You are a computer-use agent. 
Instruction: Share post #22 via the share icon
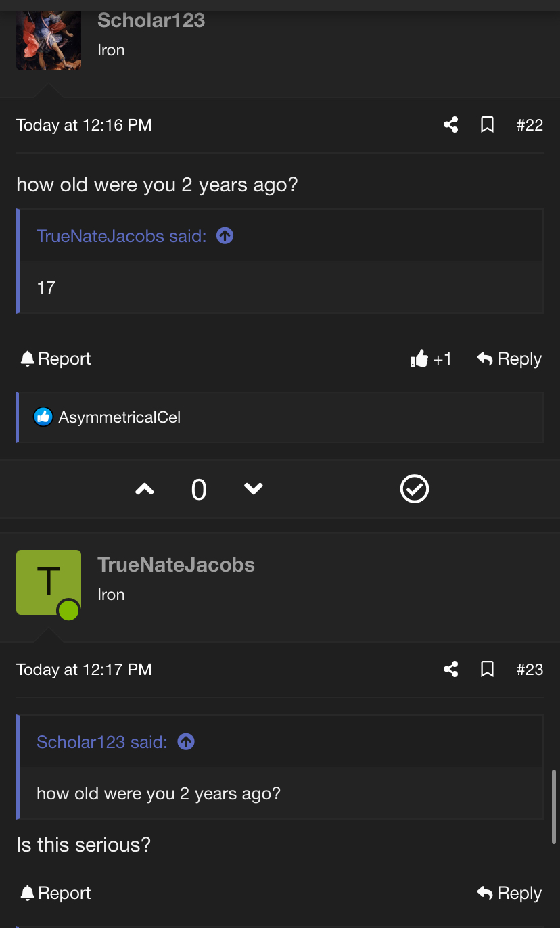pyautogui.click(x=451, y=125)
